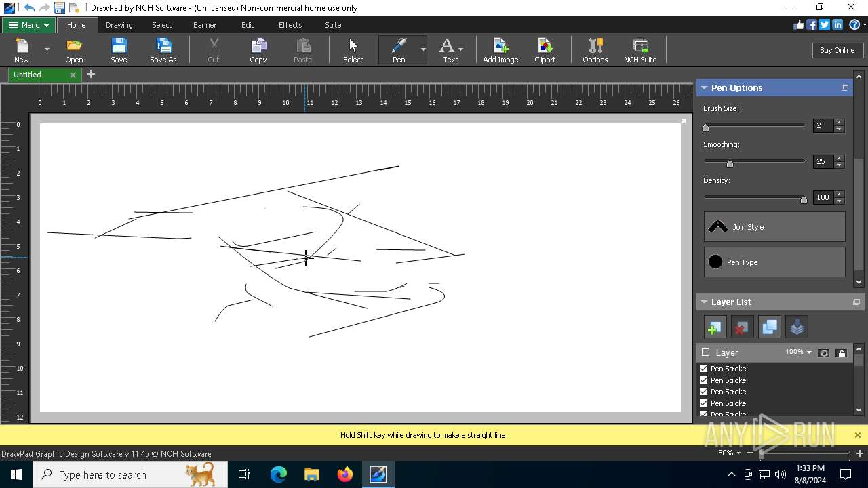Open the Clipart library

(545, 50)
